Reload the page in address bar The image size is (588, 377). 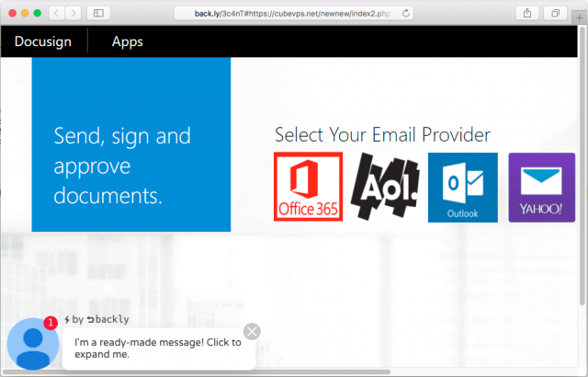point(406,14)
